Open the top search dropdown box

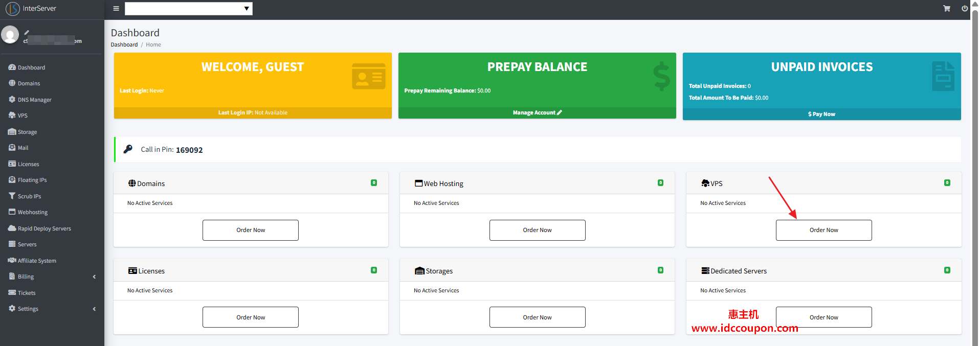click(x=189, y=9)
